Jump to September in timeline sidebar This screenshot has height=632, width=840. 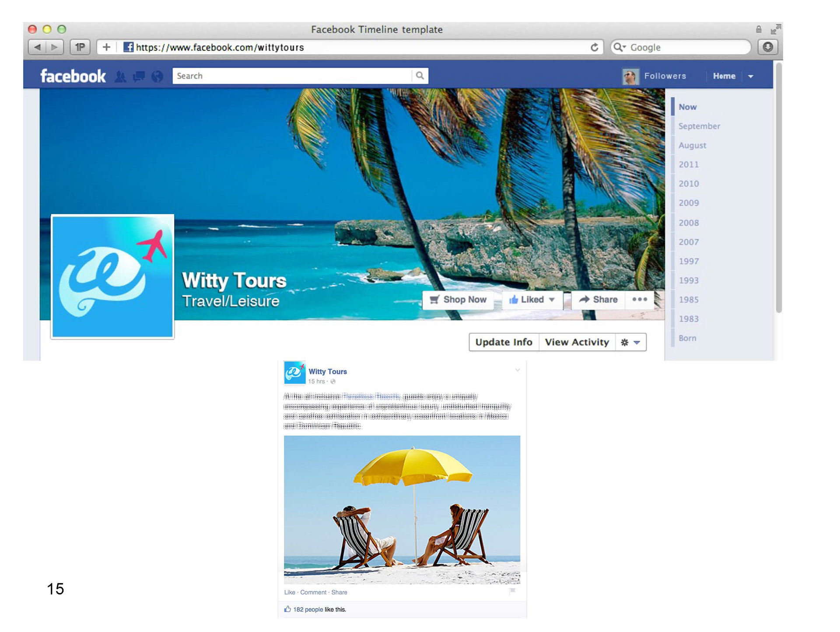click(x=699, y=126)
